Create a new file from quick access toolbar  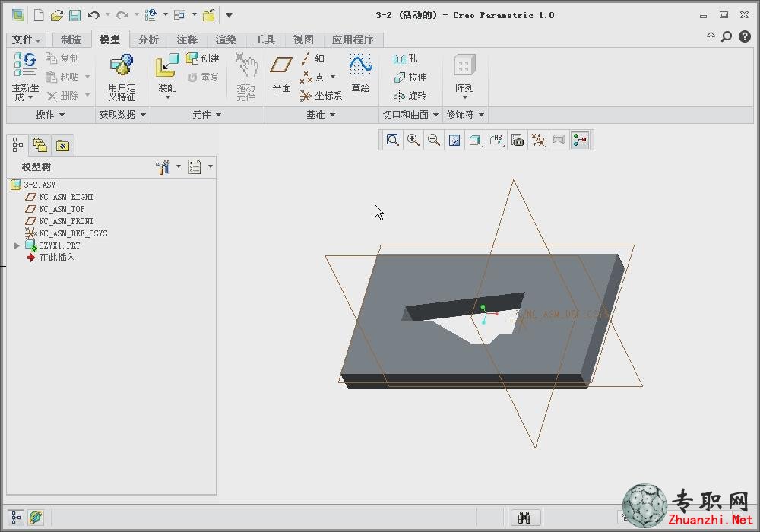[39, 15]
